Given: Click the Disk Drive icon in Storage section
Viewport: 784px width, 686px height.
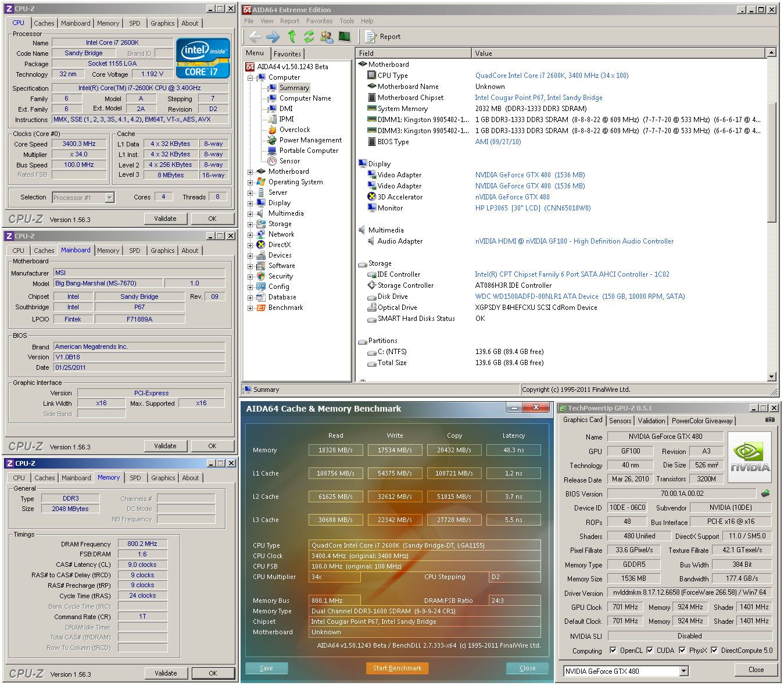Looking at the screenshot, I should coord(372,296).
